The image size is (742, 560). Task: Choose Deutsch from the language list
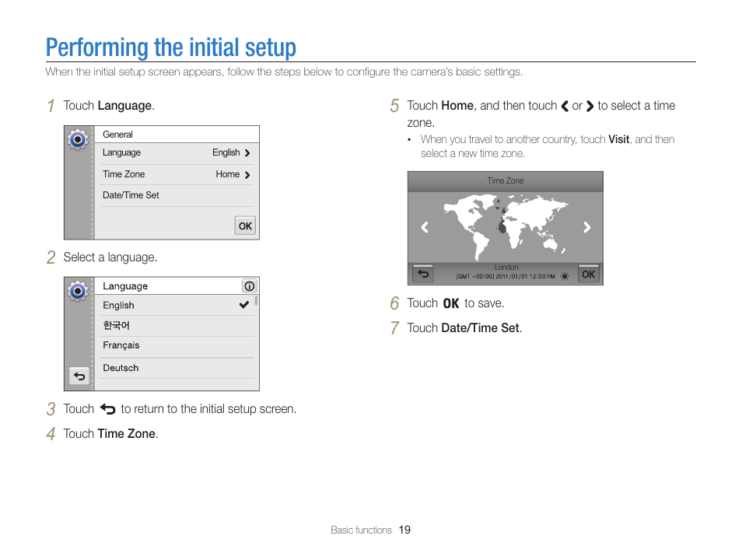pyautogui.click(x=175, y=368)
